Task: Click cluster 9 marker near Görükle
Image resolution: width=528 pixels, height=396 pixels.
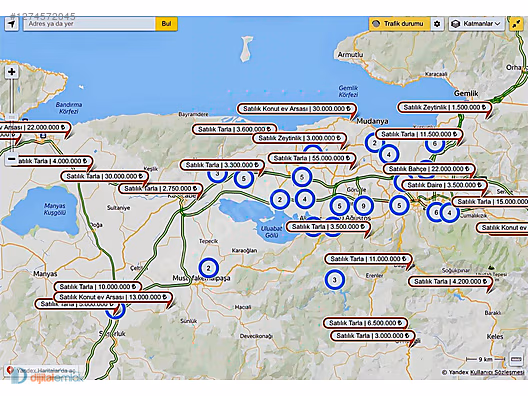Action: [363, 206]
